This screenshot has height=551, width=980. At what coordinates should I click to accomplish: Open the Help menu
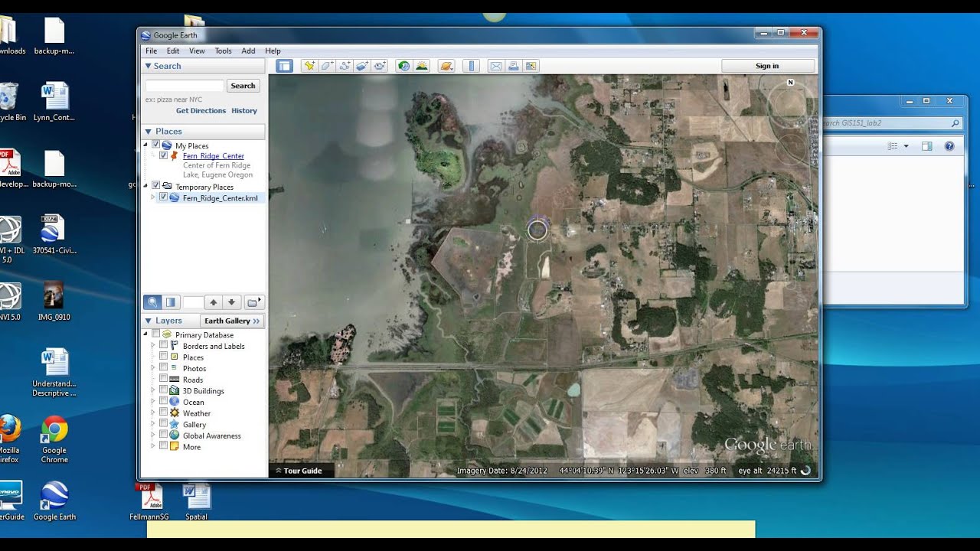click(x=273, y=51)
